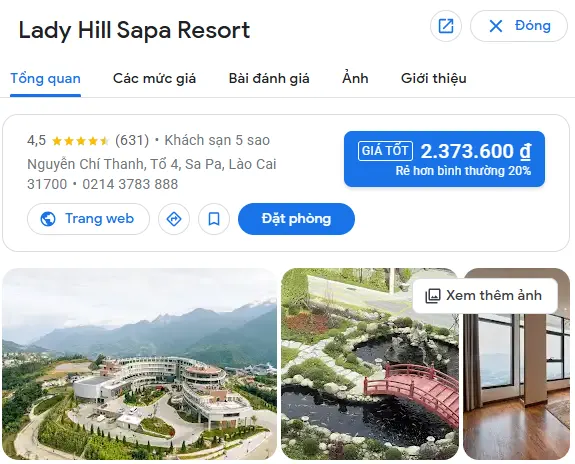The width and height of the screenshot is (575, 464).
Task: Open the room interior window photo
Action: click(x=516, y=385)
